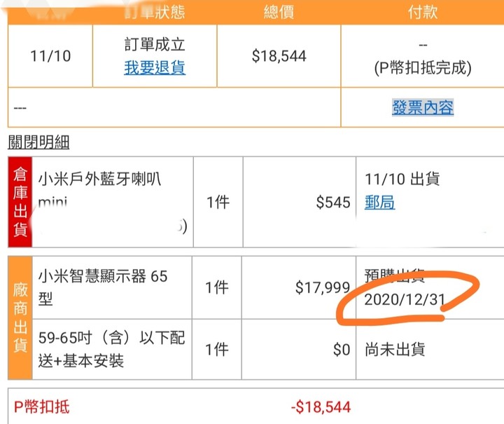
Task: Open the 發票內容 invoice link
Action: 423,107
